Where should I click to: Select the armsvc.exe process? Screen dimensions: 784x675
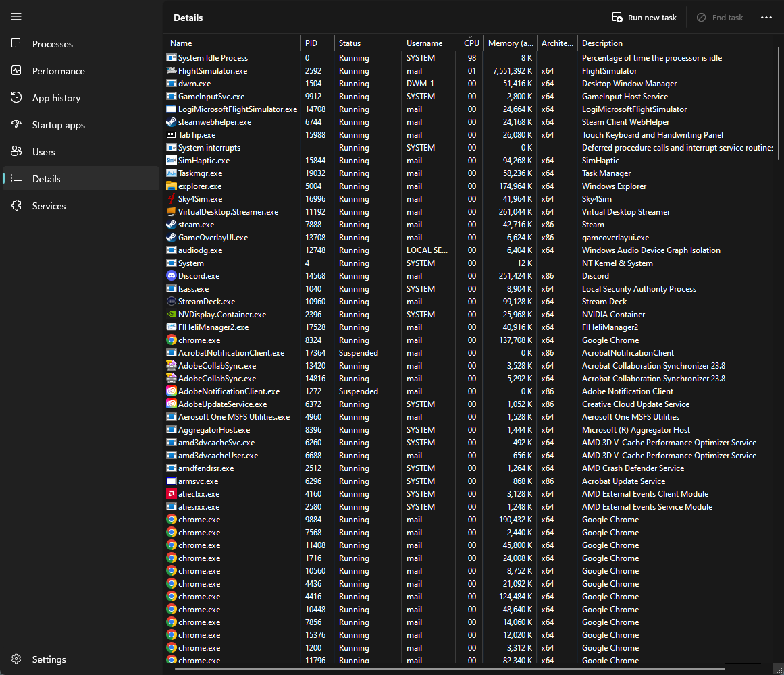pyautogui.click(x=469, y=481)
